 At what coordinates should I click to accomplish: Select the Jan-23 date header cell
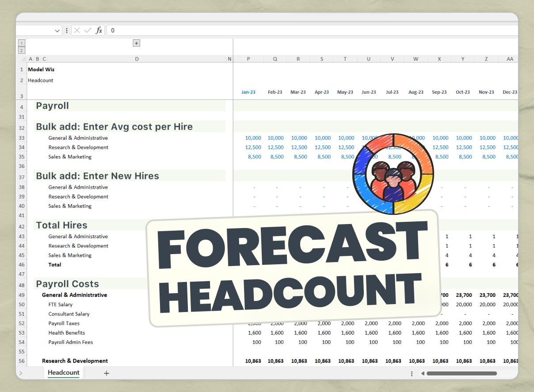pos(248,92)
